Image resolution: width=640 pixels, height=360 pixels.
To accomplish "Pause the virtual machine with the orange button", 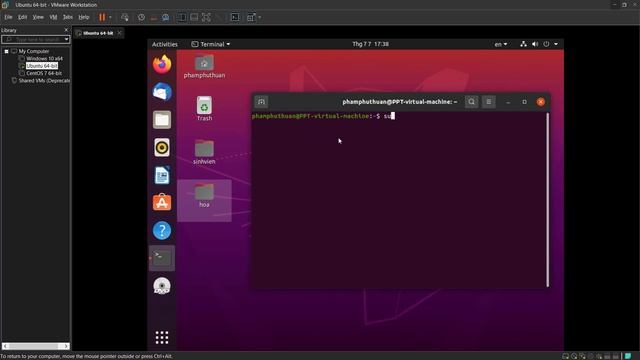I will click(102, 17).
